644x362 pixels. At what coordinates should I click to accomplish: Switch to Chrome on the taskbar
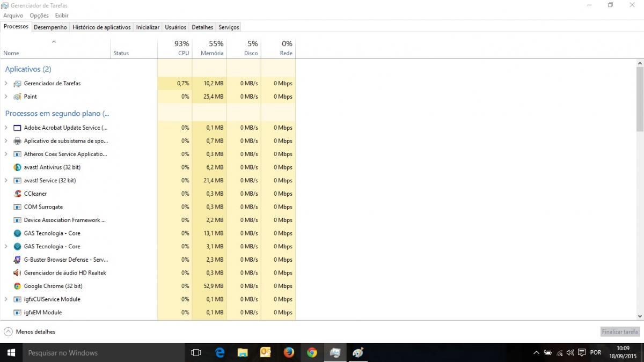point(312,353)
